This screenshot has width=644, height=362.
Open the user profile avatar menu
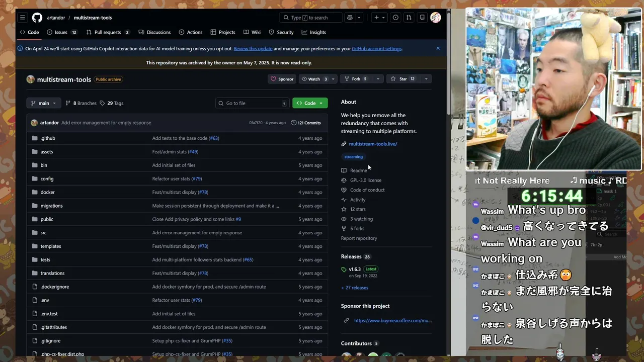click(436, 18)
